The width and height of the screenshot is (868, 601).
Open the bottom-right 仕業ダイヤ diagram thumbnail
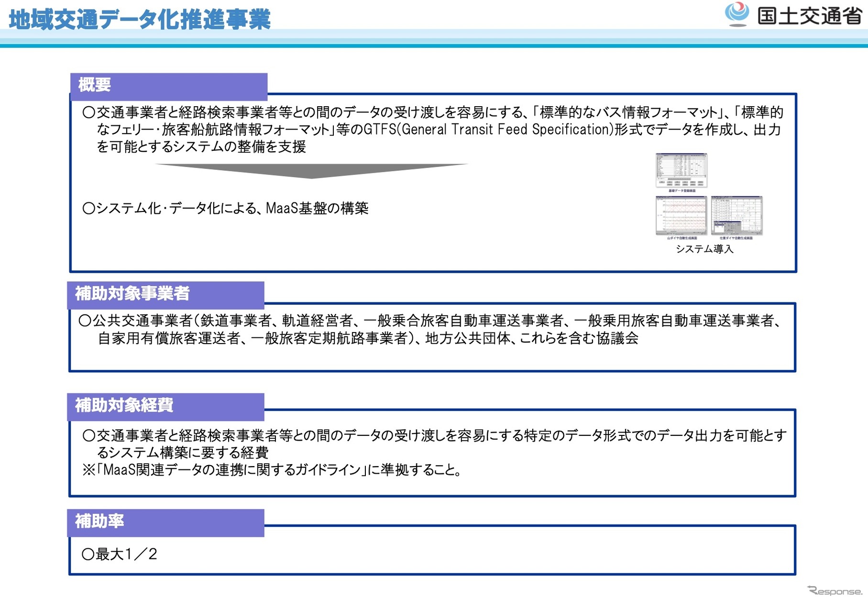[x=736, y=215]
